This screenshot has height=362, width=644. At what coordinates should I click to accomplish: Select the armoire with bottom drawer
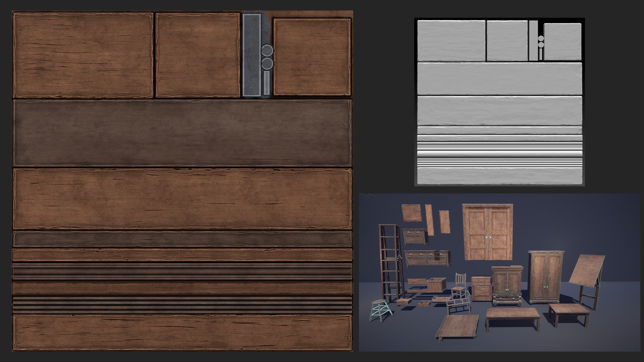506,285
